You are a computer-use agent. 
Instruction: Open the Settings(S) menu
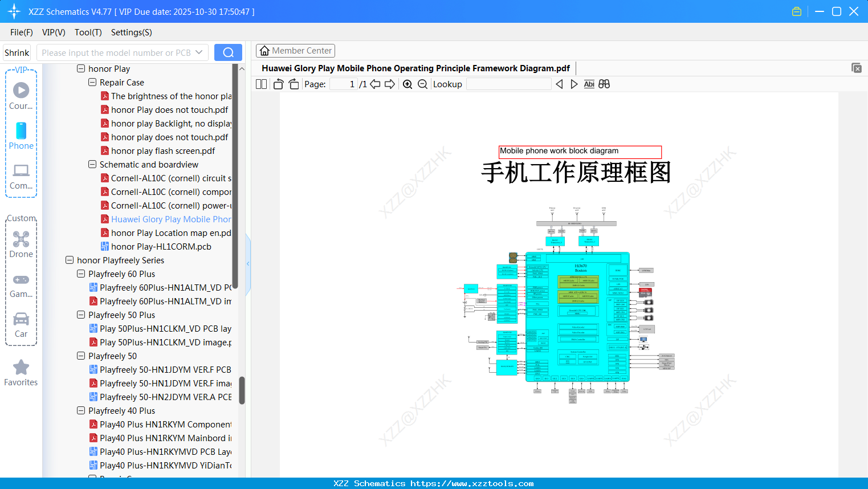132,32
